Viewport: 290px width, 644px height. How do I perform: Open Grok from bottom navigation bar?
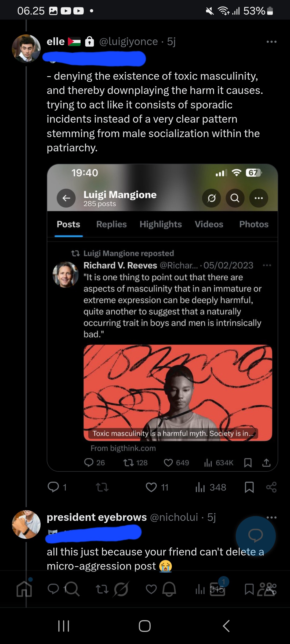click(121, 589)
